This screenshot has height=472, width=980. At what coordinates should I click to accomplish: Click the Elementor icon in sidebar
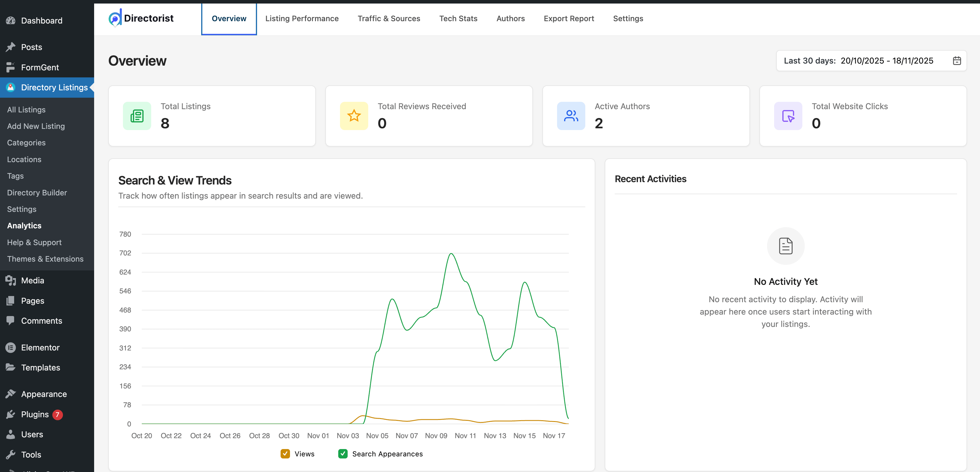[11, 348]
